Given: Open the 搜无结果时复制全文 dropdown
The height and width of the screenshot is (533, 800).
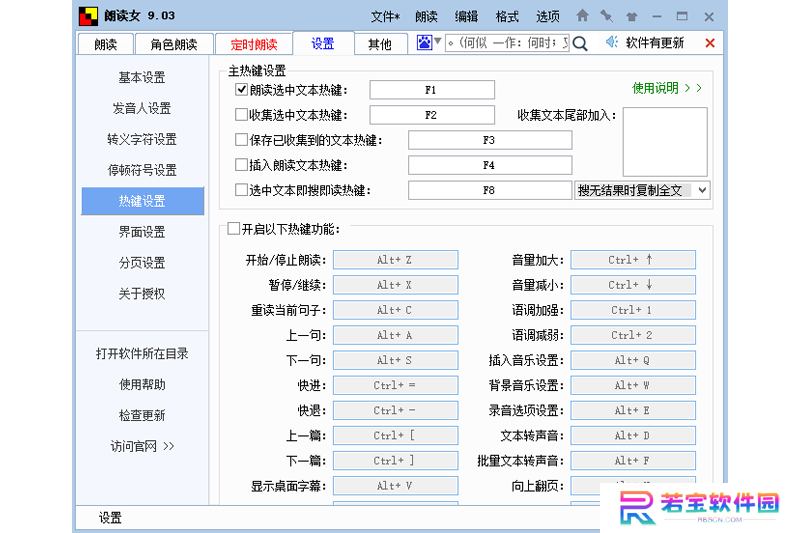Looking at the screenshot, I should (642, 191).
